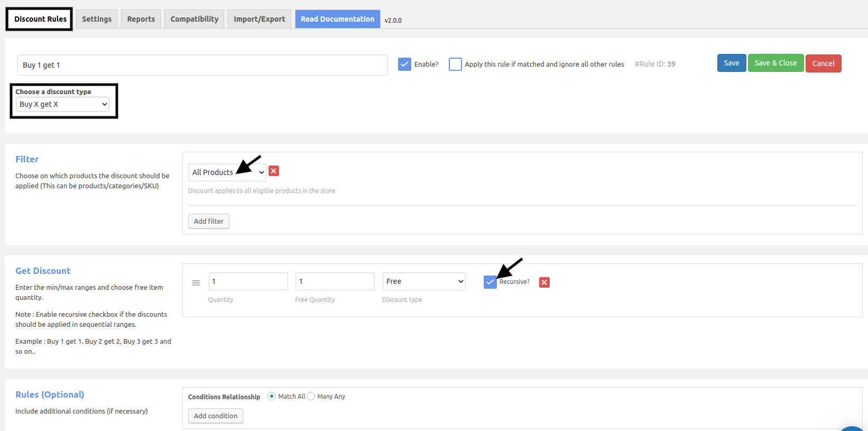The image size is (868, 431).
Task: Grab the drag handle of the discount row
Action: click(x=196, y=283)
